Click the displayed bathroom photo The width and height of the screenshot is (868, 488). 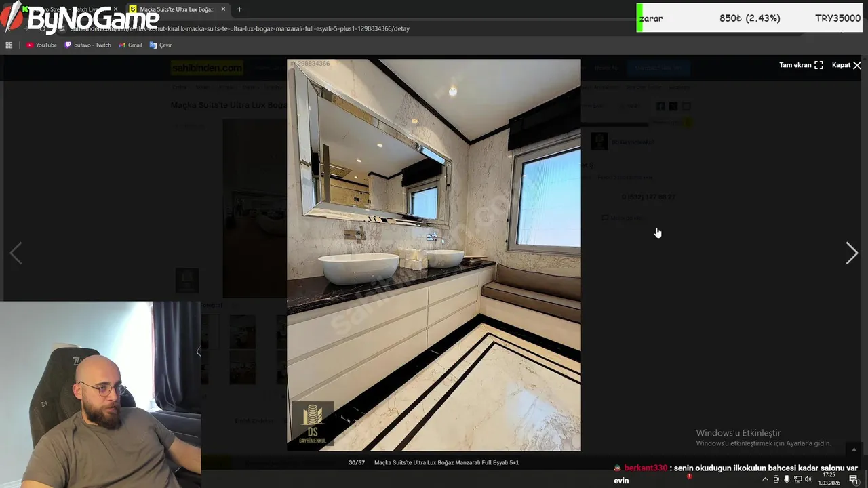pyautogui.click(x=434, y=255)
